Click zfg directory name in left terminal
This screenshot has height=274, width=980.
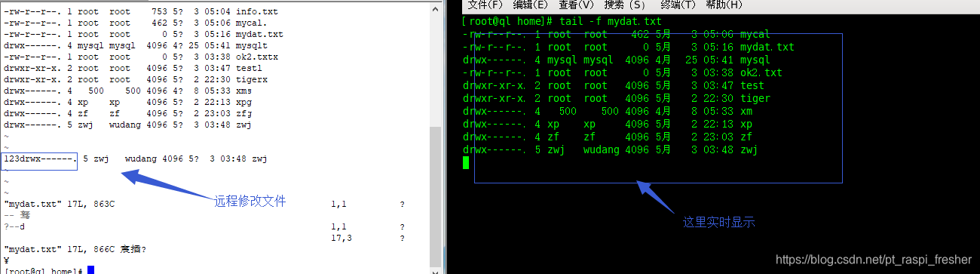[243, 113]
